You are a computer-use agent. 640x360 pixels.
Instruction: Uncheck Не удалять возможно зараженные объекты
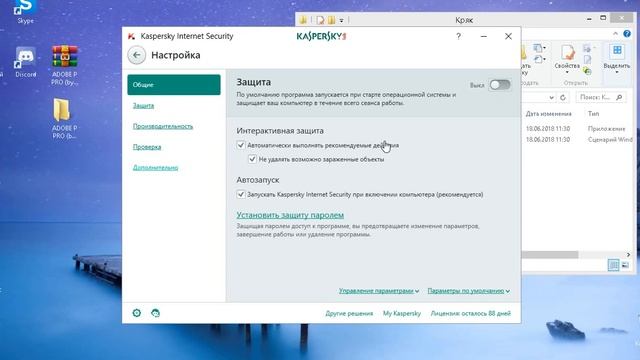[252, 159]
